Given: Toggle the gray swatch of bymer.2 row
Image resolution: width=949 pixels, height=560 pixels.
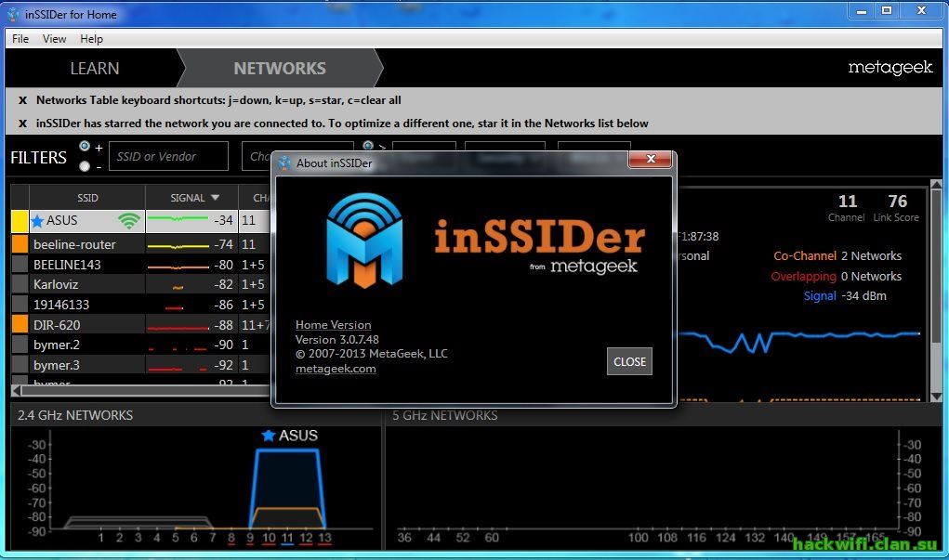Looking at the screenshot, I should coord(20,345).
